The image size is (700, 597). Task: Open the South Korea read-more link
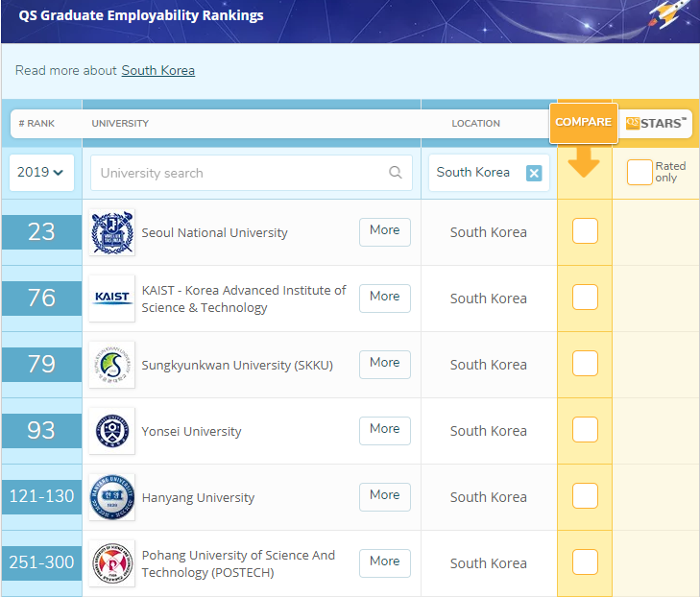tap(157, 71)
